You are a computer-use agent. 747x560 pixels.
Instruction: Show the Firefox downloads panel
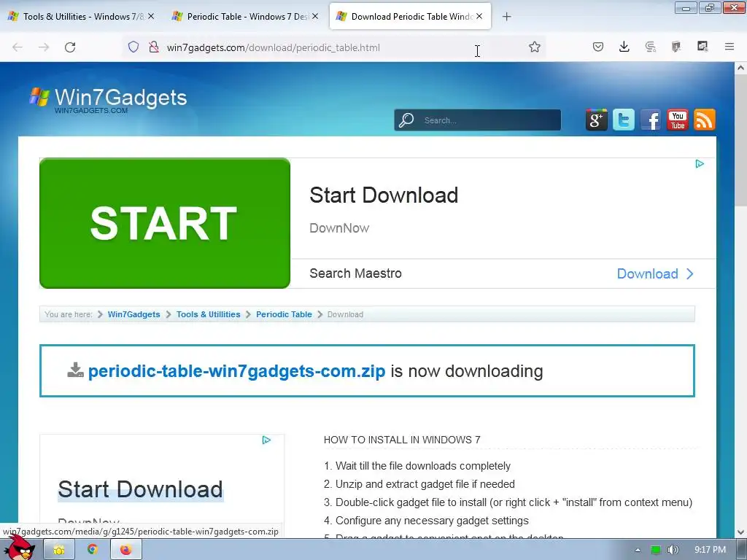pos(624,47)
